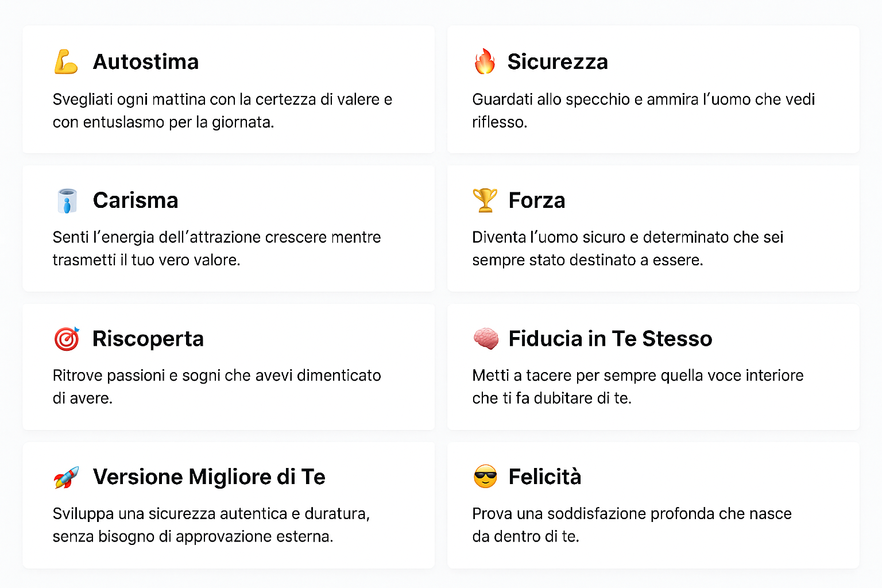Select the Autostima heading

(146, 61)
